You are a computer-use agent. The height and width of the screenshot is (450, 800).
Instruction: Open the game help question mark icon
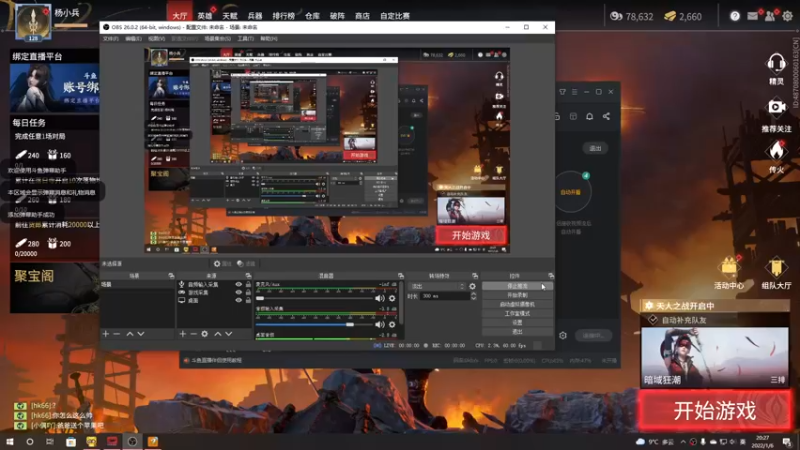[735, 16]
